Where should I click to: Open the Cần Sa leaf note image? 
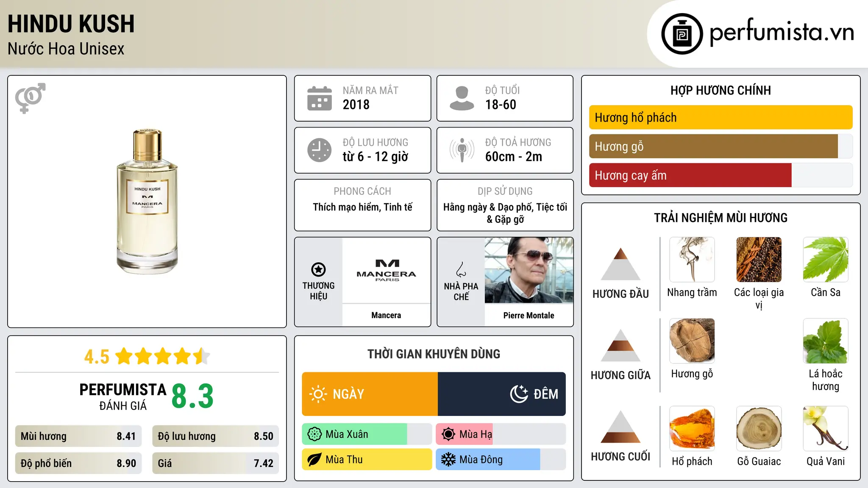(826, 260)
